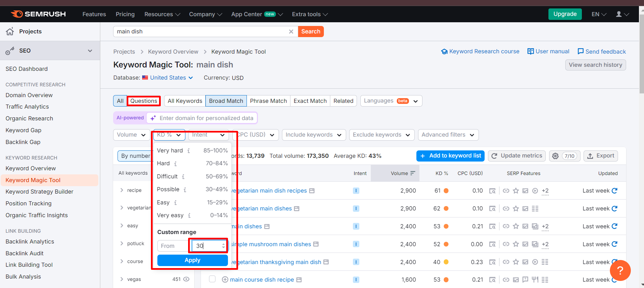Clear the main dish search field
Image resolution: width=644 pixels, height=288 pixels.
(x=291, y=31)
